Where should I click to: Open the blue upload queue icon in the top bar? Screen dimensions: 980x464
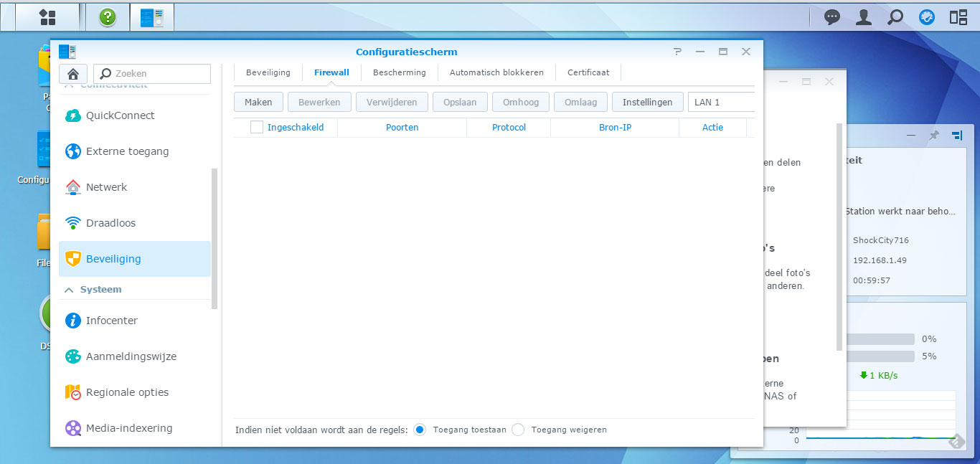(927, 17)
